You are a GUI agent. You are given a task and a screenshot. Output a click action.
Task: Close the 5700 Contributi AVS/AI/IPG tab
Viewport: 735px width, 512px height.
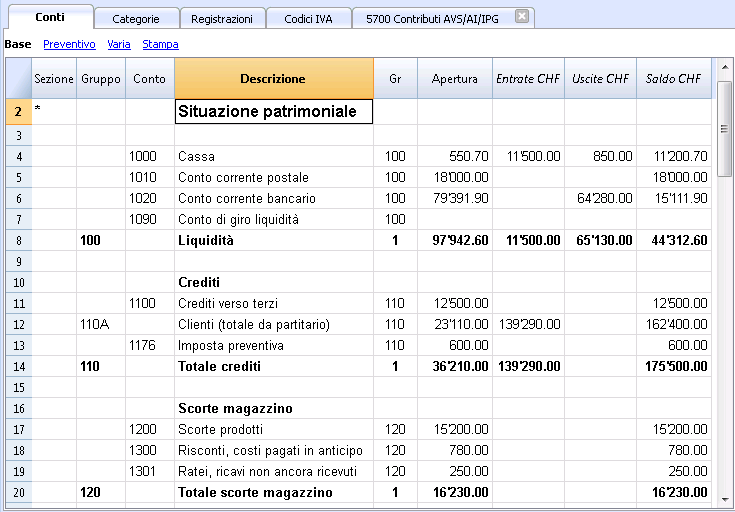point(522,17)
